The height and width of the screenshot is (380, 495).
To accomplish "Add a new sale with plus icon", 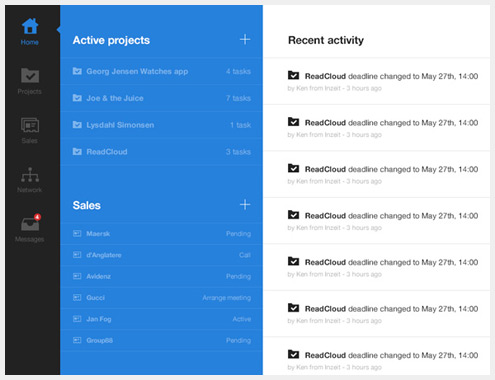I will coord(245,204).
